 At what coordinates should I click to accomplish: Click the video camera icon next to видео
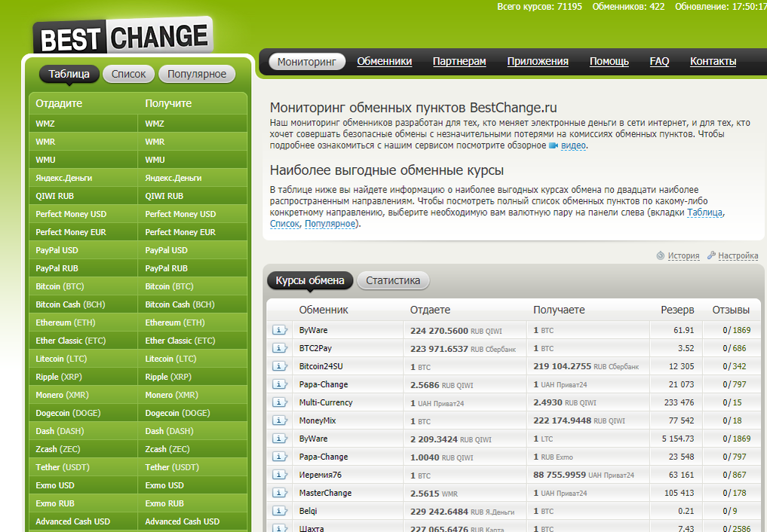point(554,145)
